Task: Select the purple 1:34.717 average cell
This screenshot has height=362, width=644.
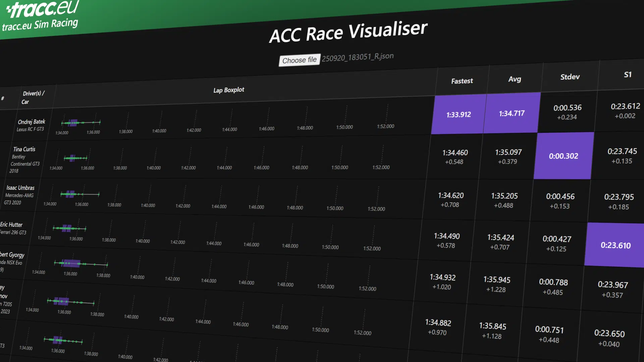Action: click(512, 114)
